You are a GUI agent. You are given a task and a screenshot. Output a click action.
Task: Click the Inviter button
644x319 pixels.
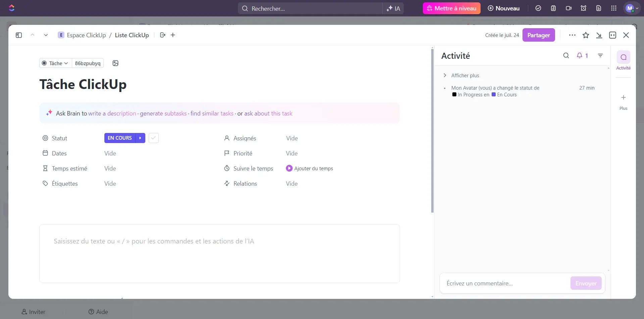click(34, 312)
